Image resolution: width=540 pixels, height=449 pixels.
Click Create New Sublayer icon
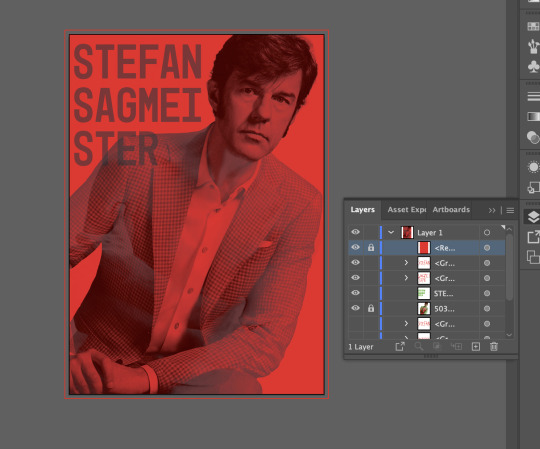point(456,346)
